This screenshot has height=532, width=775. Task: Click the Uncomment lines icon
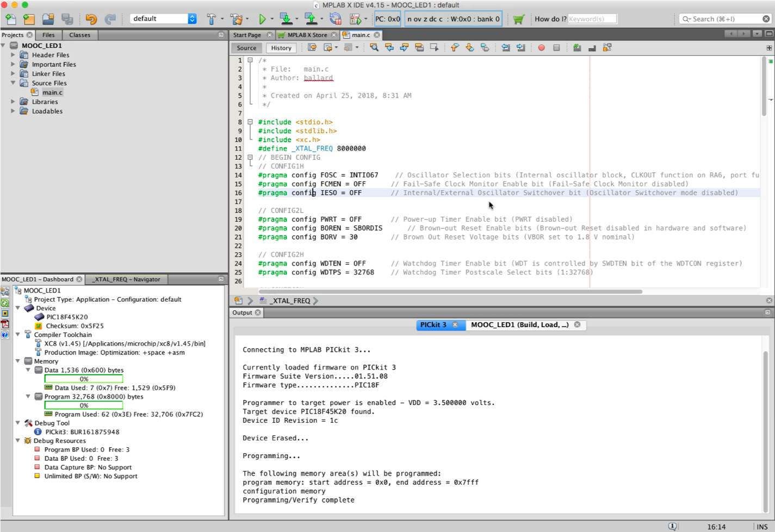[x=592, y=48]
